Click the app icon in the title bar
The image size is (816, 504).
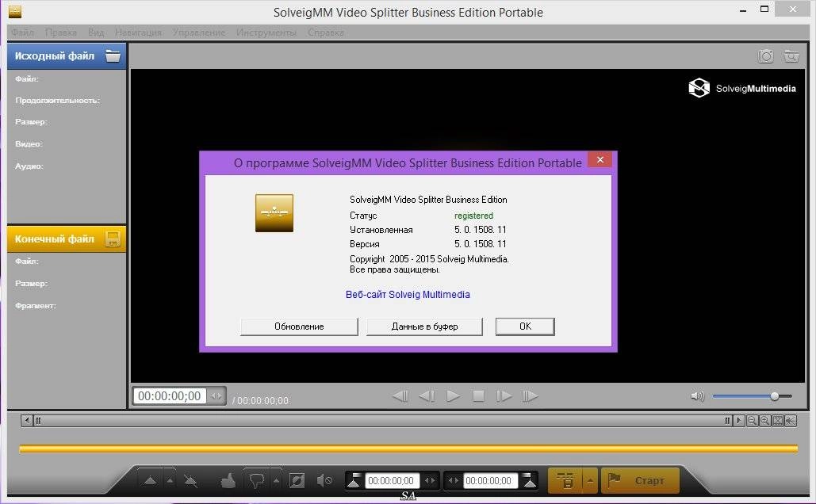(x=15, y=11)
